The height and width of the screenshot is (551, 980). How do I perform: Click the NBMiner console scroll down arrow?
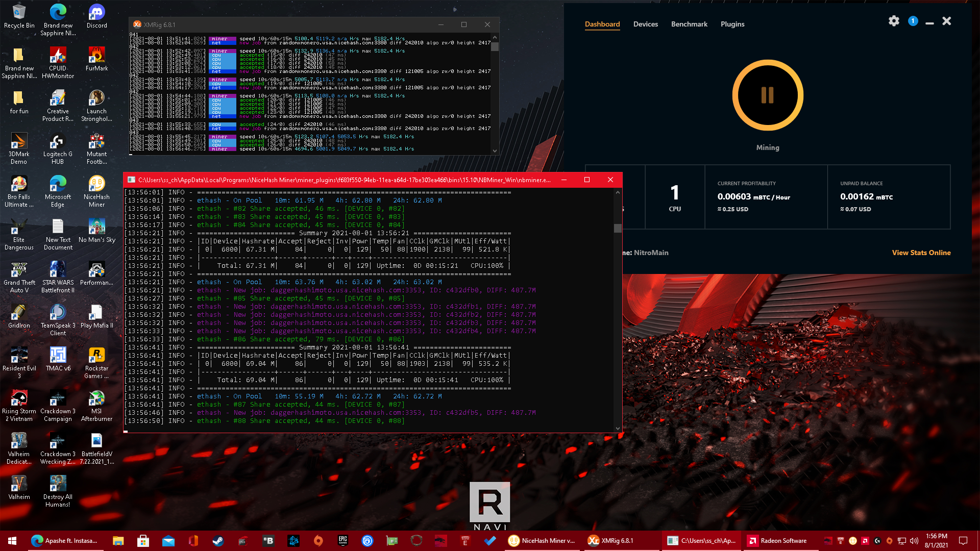pyautogui.click(x=618, y=429)
